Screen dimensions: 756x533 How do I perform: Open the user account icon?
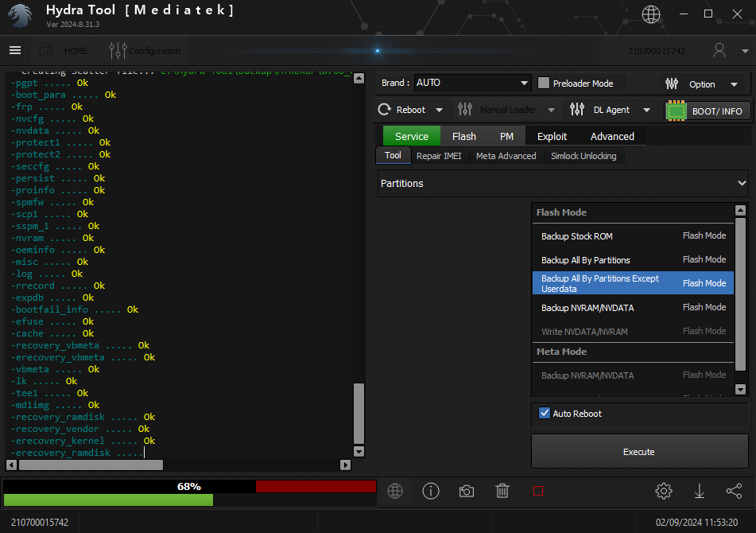[x=719, y=50]
